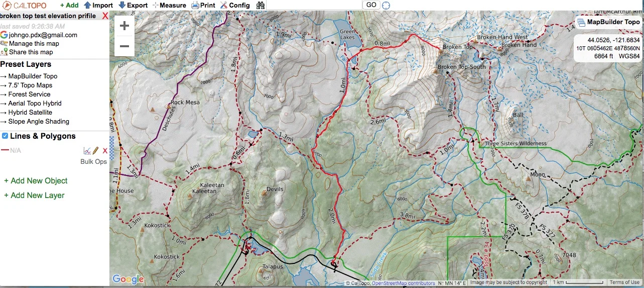The width and height of the screenshot is (644, 288).
Task: Click the CalTopo logo
Action: (x=24, y=6)
